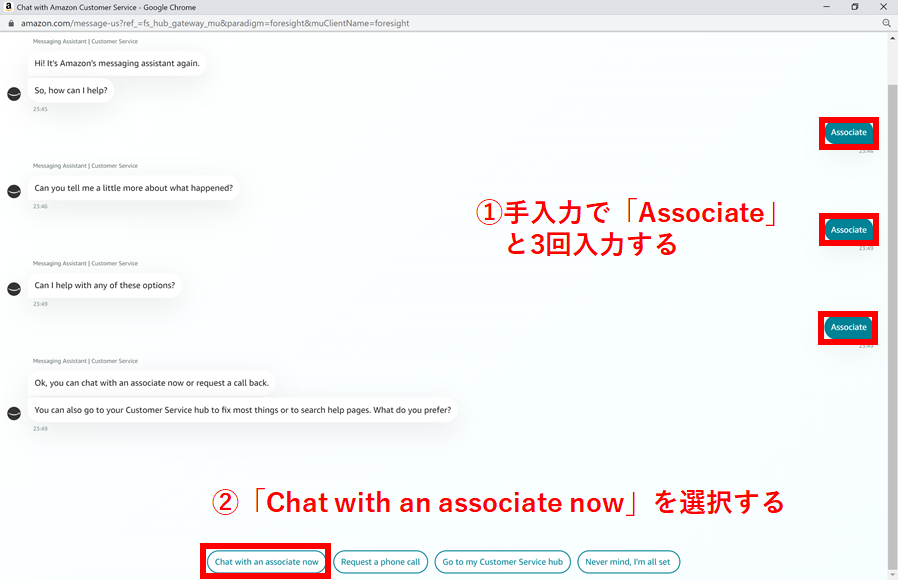
Task: Select Never mind, I'm all set
Action: [628, 562]
